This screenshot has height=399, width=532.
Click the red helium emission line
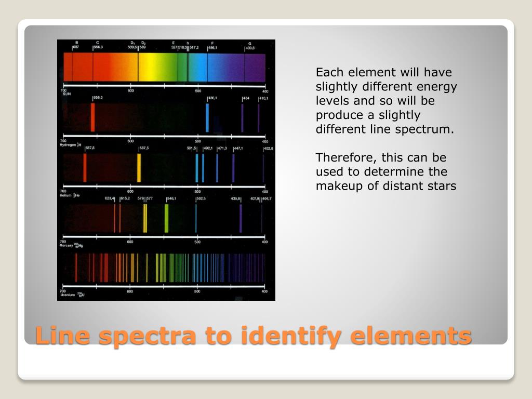tap(85, 168)
